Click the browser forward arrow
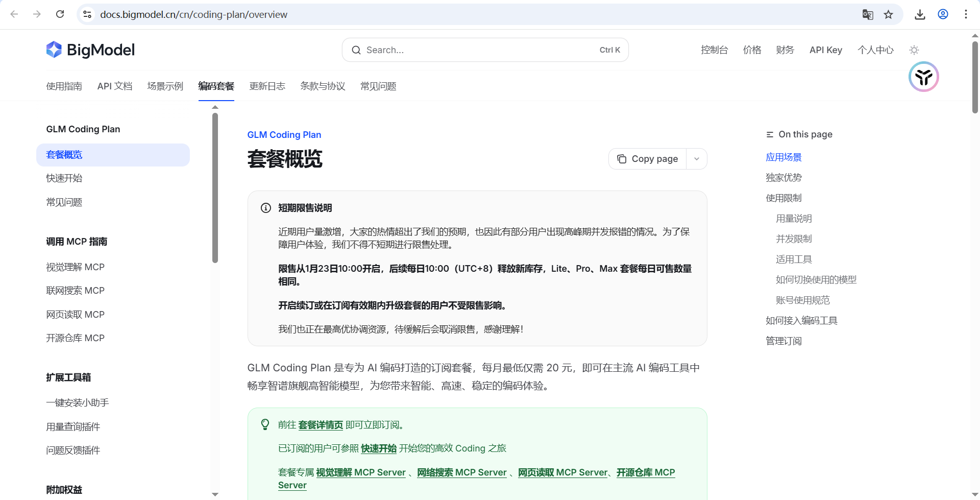The width and height of the screenshot is (980, 500). pyautogui.click(x=37, y=14)
